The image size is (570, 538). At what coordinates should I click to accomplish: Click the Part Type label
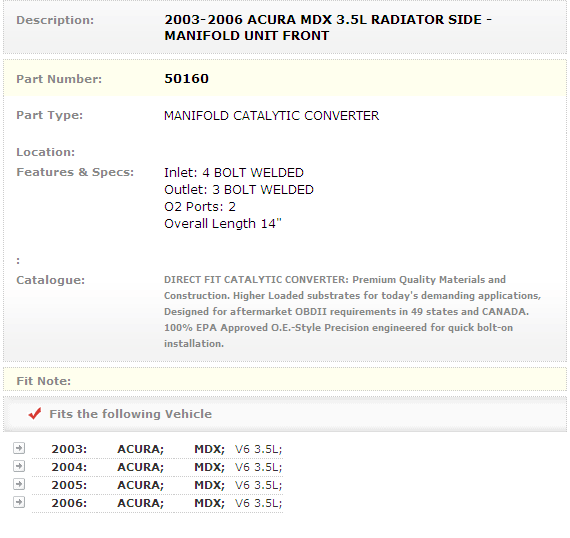(50, 115)
